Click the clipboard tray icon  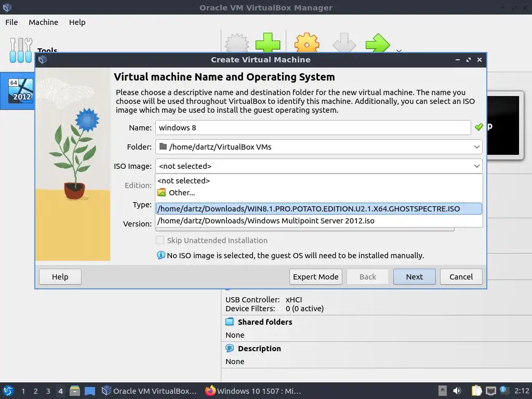(477, 391)
